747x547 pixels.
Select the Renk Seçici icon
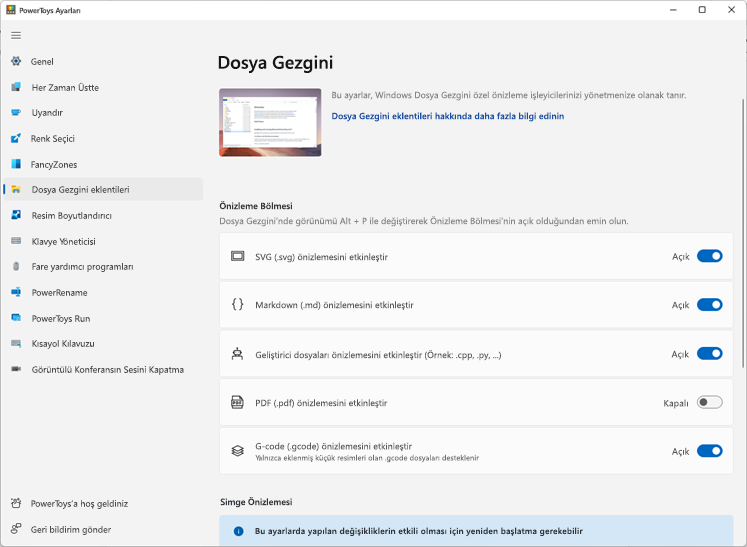(16, 138)
